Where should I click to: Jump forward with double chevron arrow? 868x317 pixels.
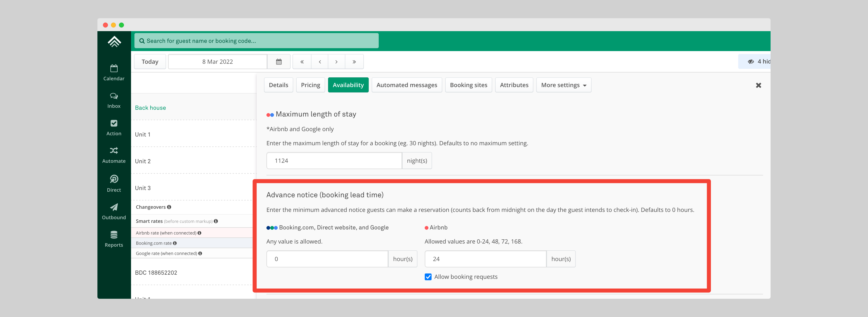click(354, 62)
